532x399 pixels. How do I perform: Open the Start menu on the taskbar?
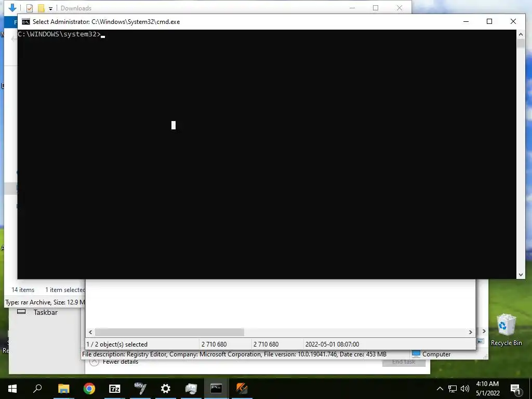[x=12, y=389]
